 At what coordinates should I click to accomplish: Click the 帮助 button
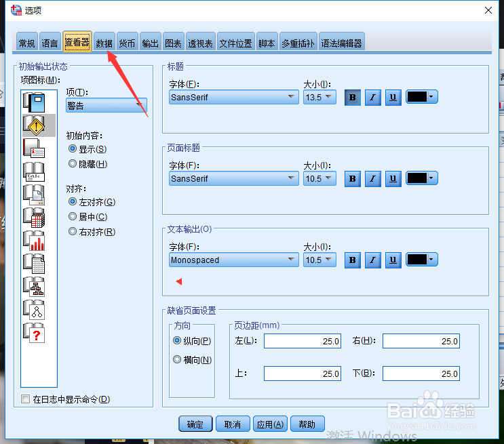point(307,424)
